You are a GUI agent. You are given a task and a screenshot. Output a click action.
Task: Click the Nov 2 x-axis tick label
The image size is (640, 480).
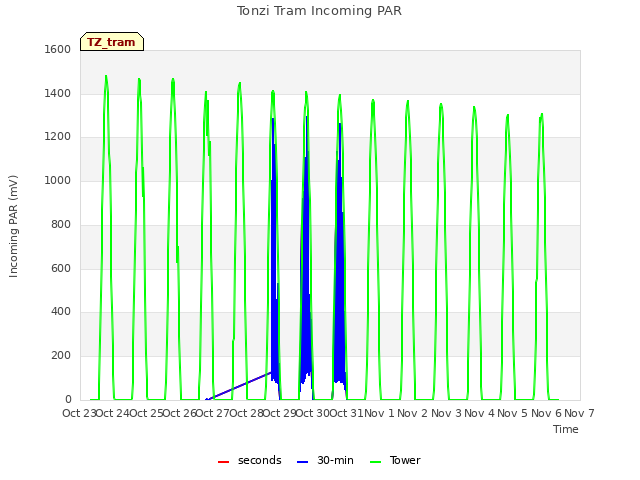(413, 413)
